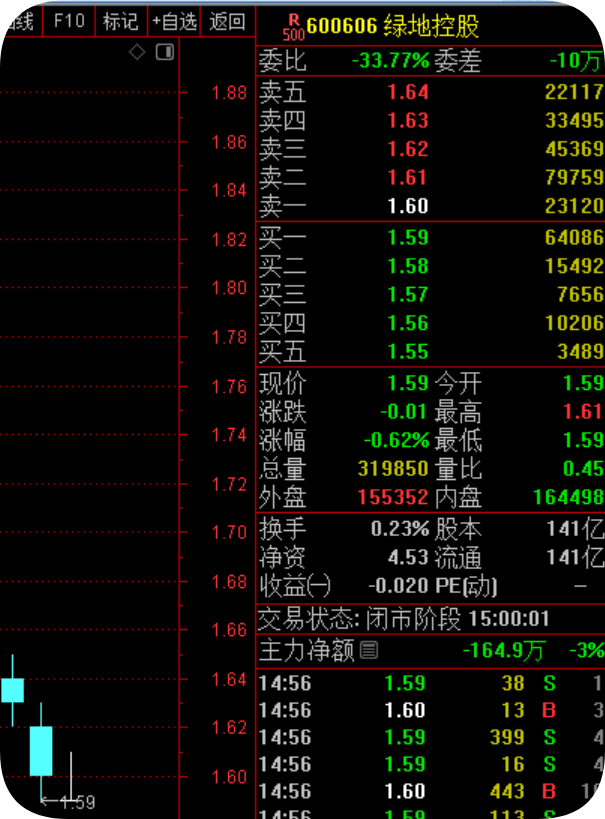Select 买一 bid price 1.59
The image size is (605, 819).
click(x=408, y=238)
